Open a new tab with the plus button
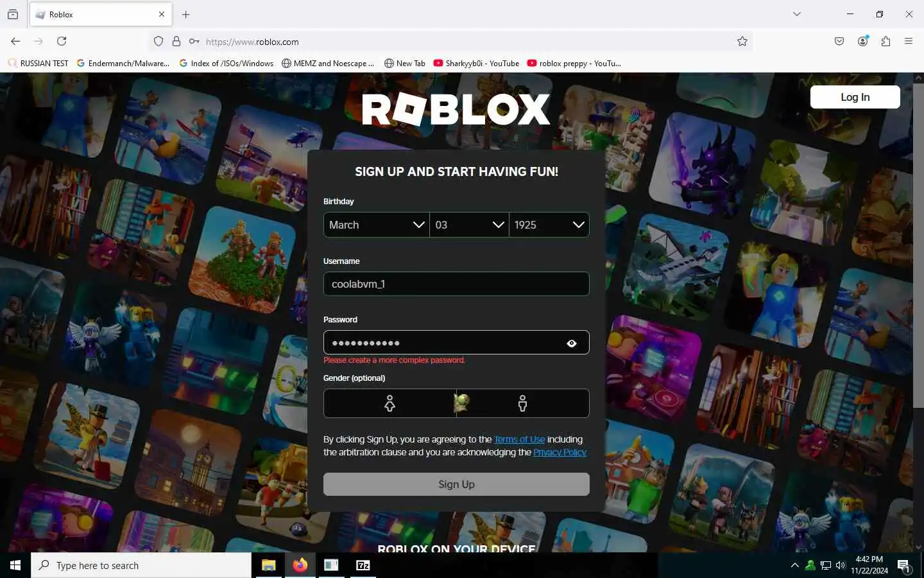 click(x=186, y=14)
